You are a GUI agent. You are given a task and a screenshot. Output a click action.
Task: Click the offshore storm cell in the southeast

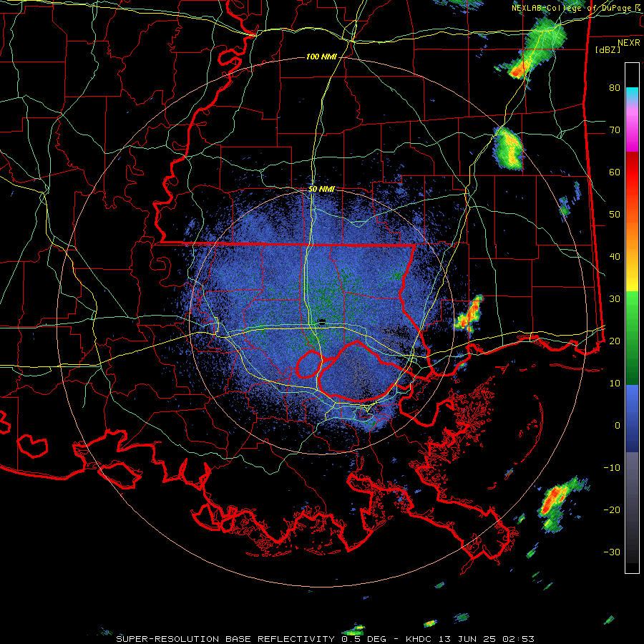pos(561,504)
